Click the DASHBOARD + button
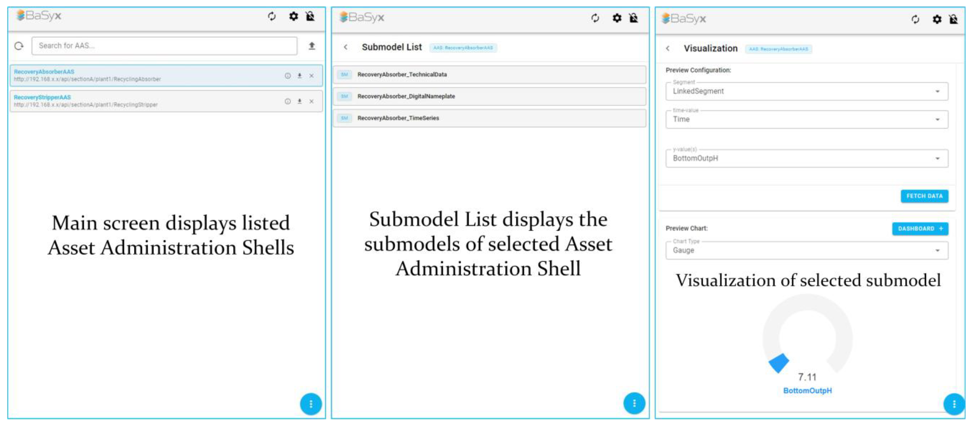The image size is (980, 431). (x=920, y=229)
